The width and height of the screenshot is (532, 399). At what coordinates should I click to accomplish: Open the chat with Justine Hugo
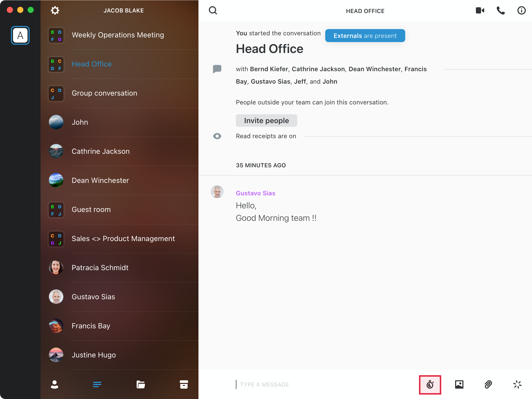coord(119,355)
